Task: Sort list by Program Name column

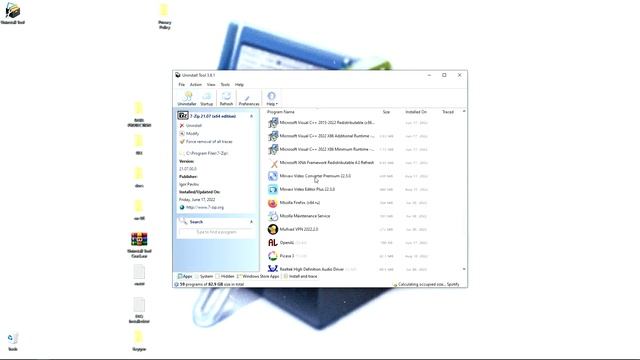Action: [x=280, y=112]
